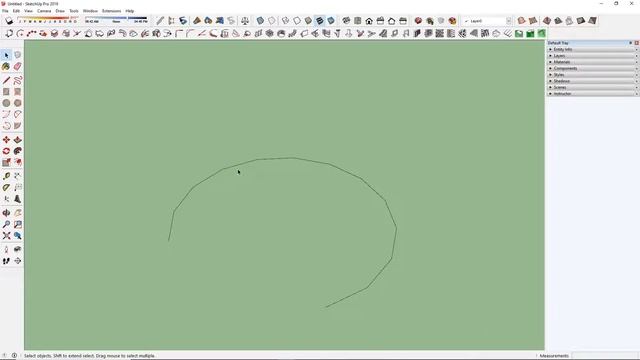This screenshot has height=360, width=640.
Task: Click the status bar info icon
Action: coord(14,356)
